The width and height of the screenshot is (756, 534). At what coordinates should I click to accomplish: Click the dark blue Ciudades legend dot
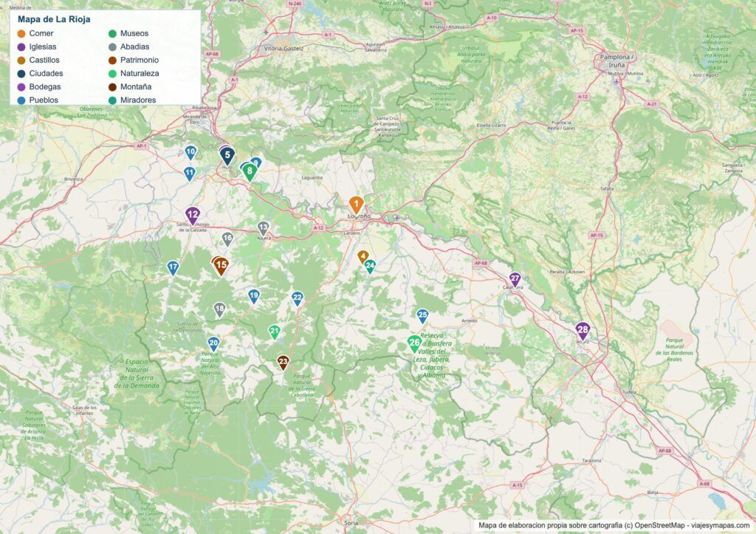[x=21, y=74]
